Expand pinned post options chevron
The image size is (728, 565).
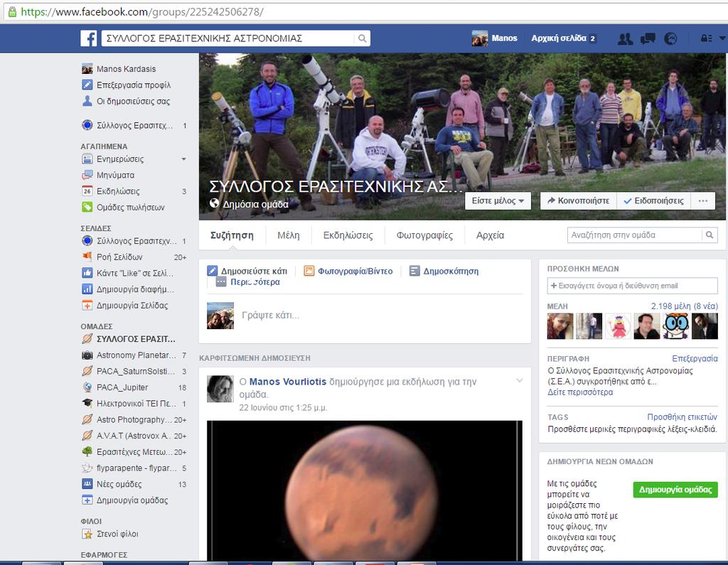[x=520, y=381]
